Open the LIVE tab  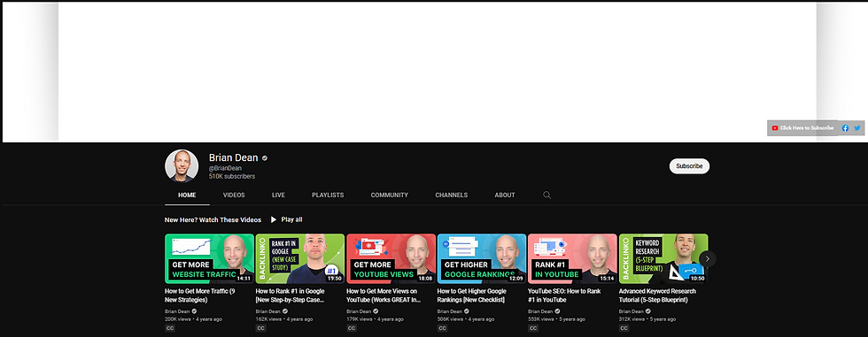278,195
